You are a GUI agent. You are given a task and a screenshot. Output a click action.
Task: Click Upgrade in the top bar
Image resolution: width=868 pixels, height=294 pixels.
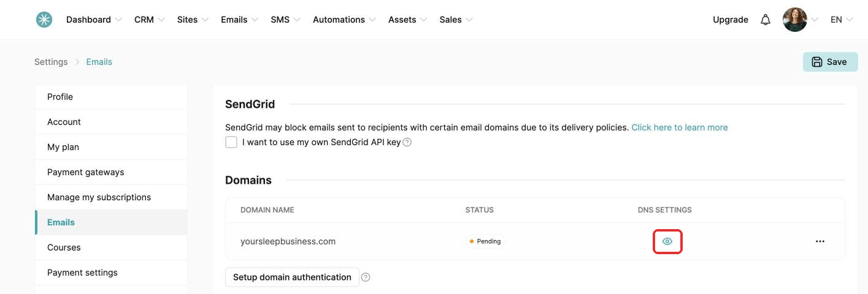(730, 20)
